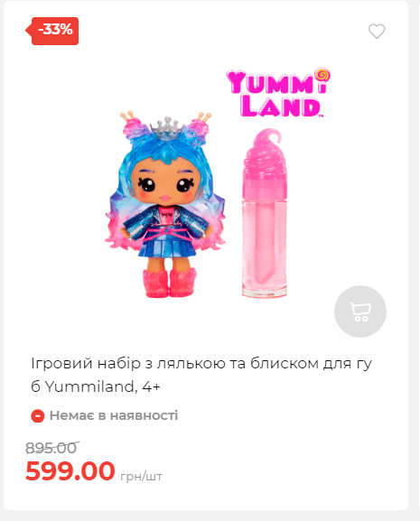Click the doll's pink boots

(170, 284)
